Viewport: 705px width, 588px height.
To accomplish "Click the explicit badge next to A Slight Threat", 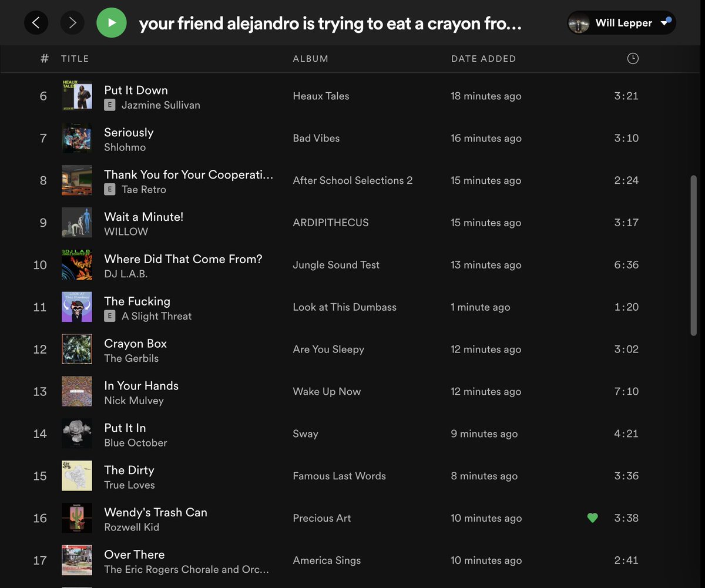I will (110, 317).
